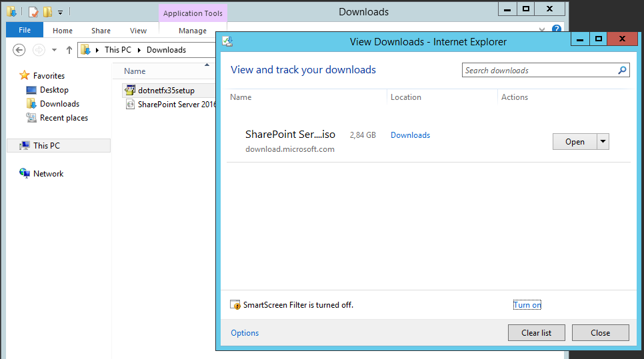The image size is (644, 359).
Task: Click the Properties quick access icon
Action: 33,12
